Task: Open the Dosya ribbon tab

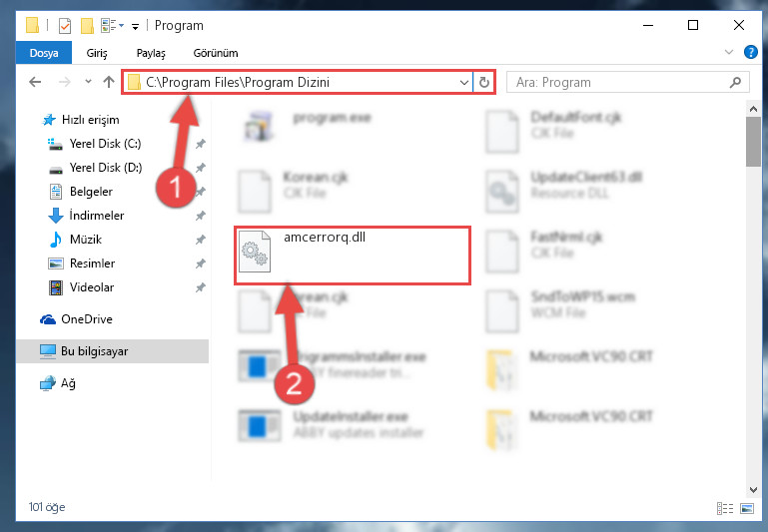Action: (x=44, y=53)
